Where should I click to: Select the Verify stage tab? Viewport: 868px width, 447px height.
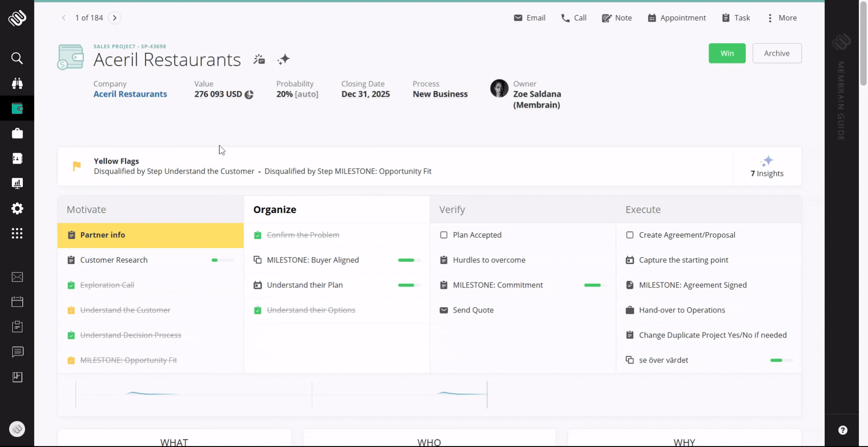[x=452, y=210]
